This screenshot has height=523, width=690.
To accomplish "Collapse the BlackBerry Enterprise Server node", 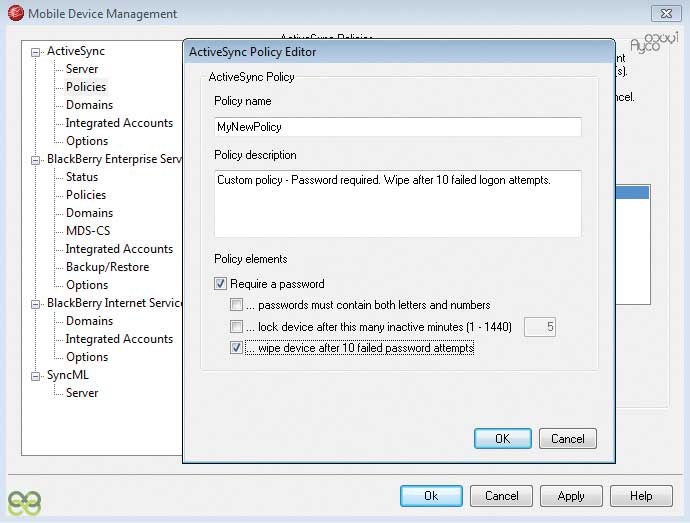I will [x=37, y=159].
